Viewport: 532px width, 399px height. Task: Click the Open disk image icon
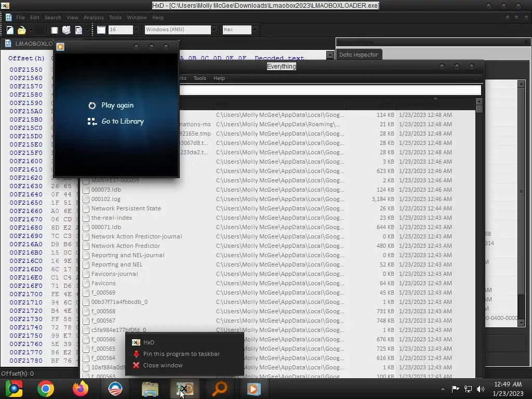point(78,30)
